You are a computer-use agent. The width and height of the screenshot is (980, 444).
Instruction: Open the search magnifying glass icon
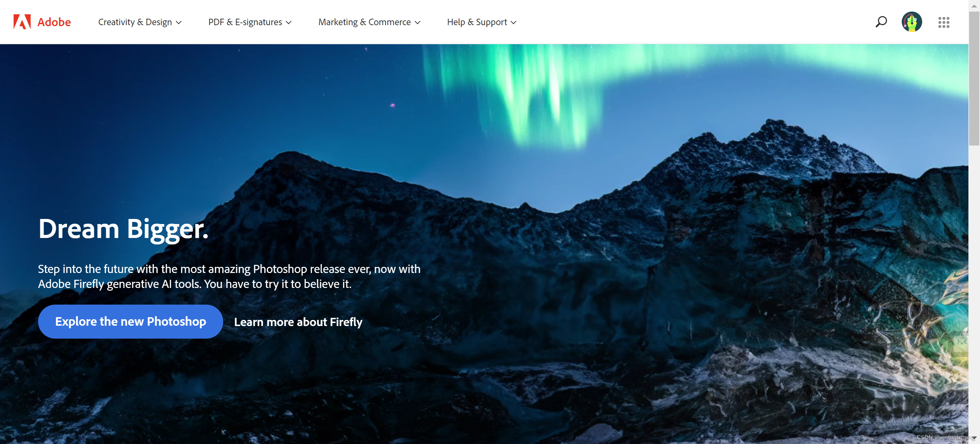[x=881, y=22]
